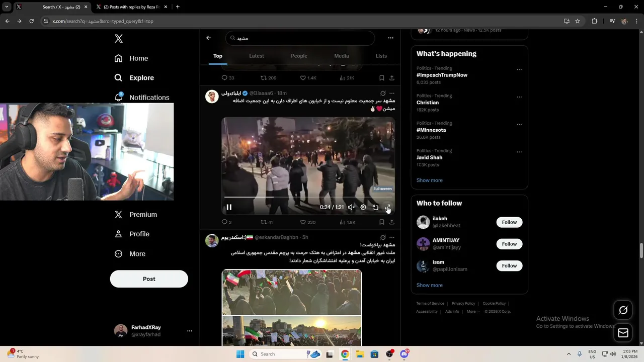Open the Premium page from the sidebar
Screen dimensions: 644x362
[135, 214]
